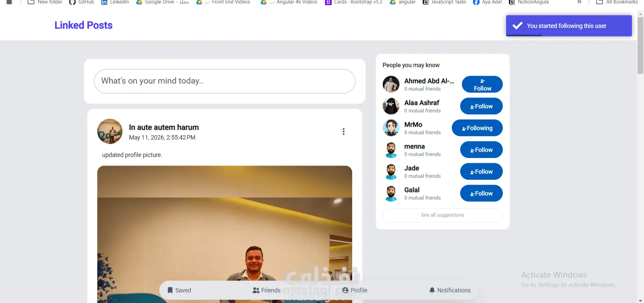The height and width of the screenshot is (303, 644).
Task: Click the Friends people icon
Action: 256,290
